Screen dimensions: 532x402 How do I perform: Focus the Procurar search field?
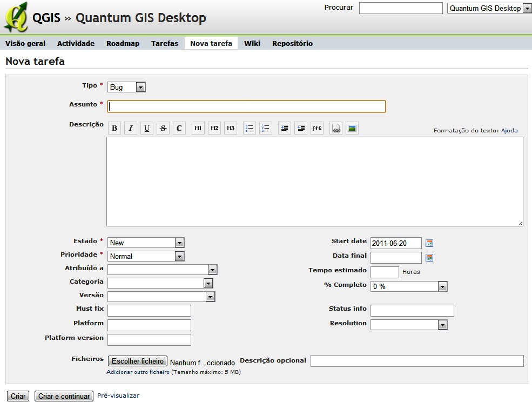click(x=401, y=8)
